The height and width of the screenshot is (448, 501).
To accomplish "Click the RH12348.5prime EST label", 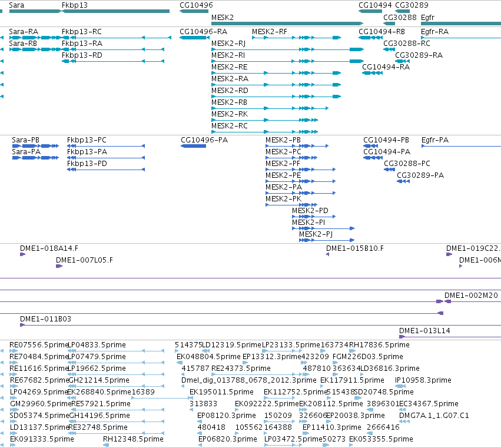I will [x=133, y=439].
